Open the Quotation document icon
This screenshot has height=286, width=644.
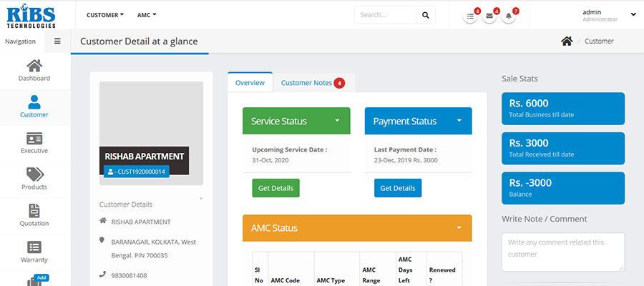coord(34,211)
